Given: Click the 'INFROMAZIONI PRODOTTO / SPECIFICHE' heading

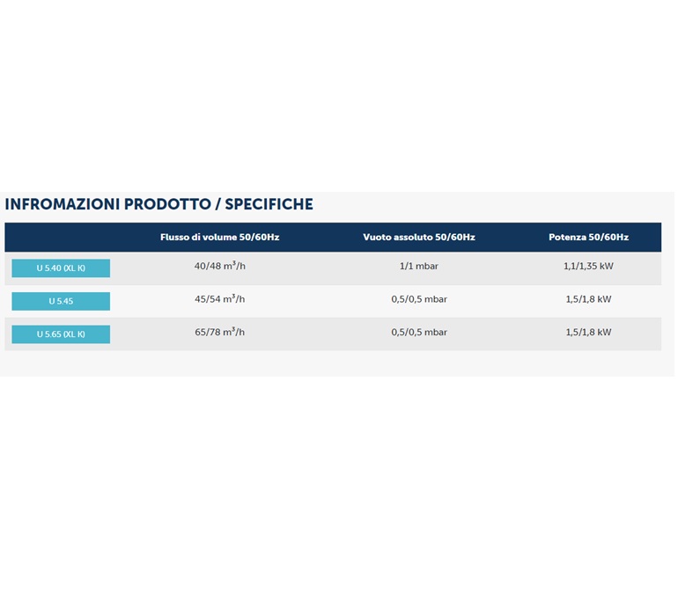Looking at the screenshot, I should tap(158, 204).
